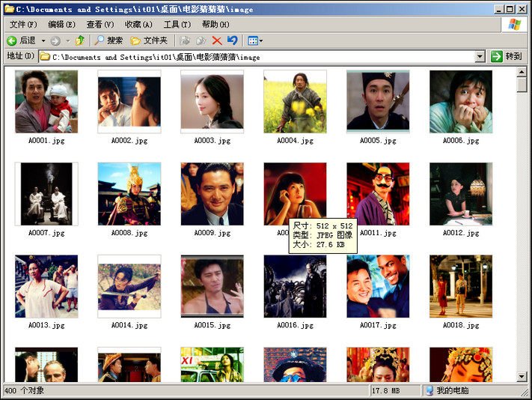Image resolution: width=532 pixels, height=400 pixels.
Task: Select thumbnail A0004.jpg
Action: (x=295, y=102)
